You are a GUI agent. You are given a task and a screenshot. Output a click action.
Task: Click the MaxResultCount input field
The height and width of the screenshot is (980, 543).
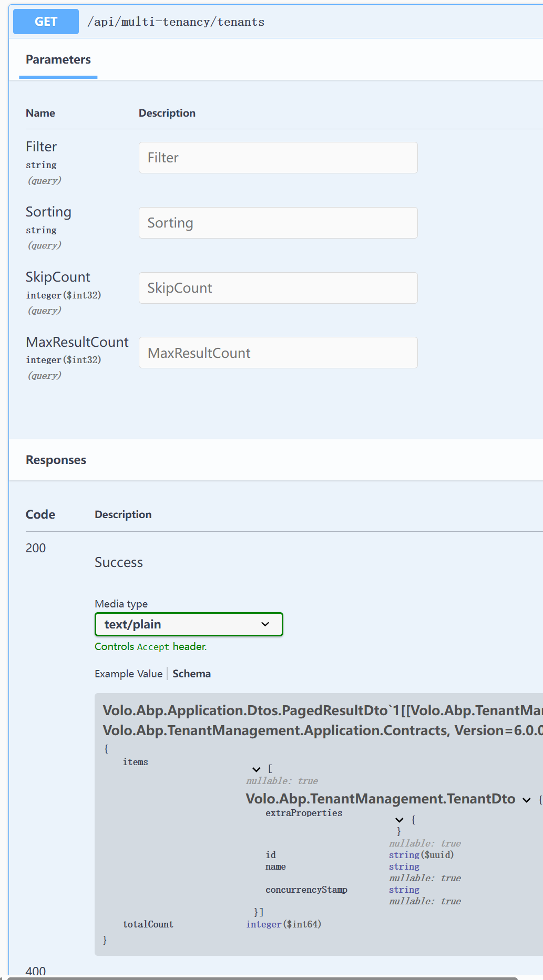tap(278, 353)
